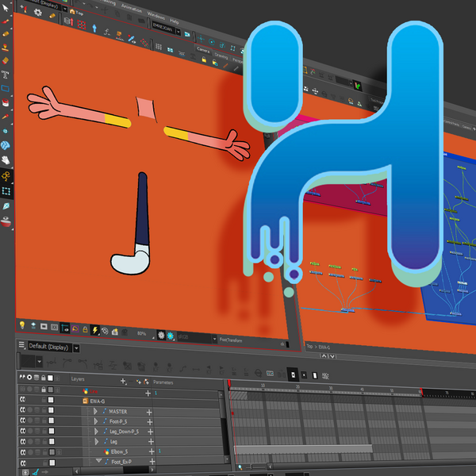Click the add parameter plus on Line layer
Viewport: 476px width, 476px height.
[148, 393]
